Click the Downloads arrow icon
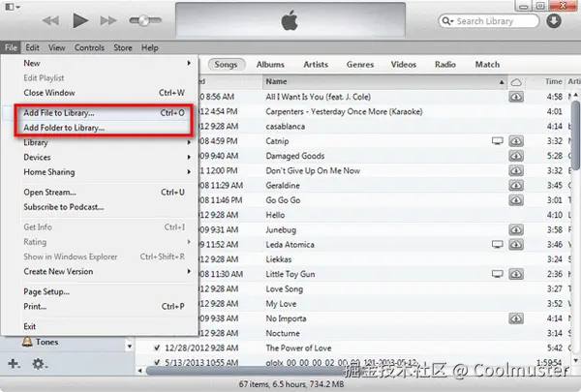This screenshot has width=581, height=392. (554, 20)
